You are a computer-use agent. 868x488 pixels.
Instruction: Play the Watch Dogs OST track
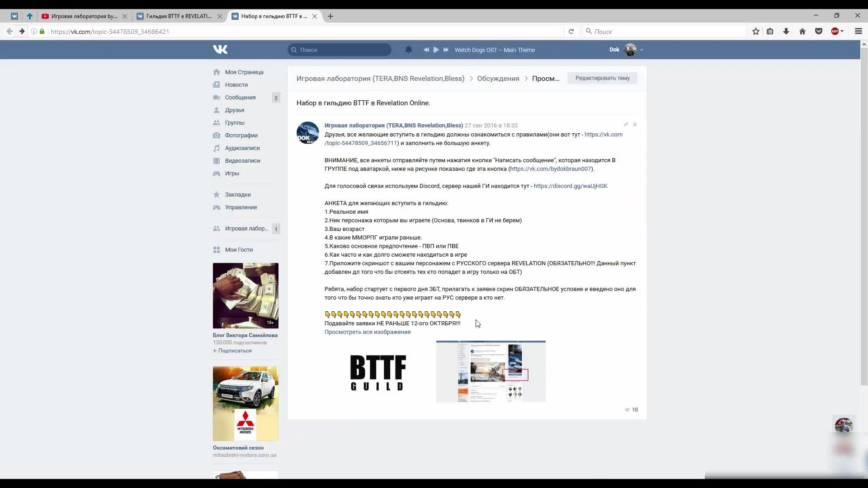[x=436, y=50]
